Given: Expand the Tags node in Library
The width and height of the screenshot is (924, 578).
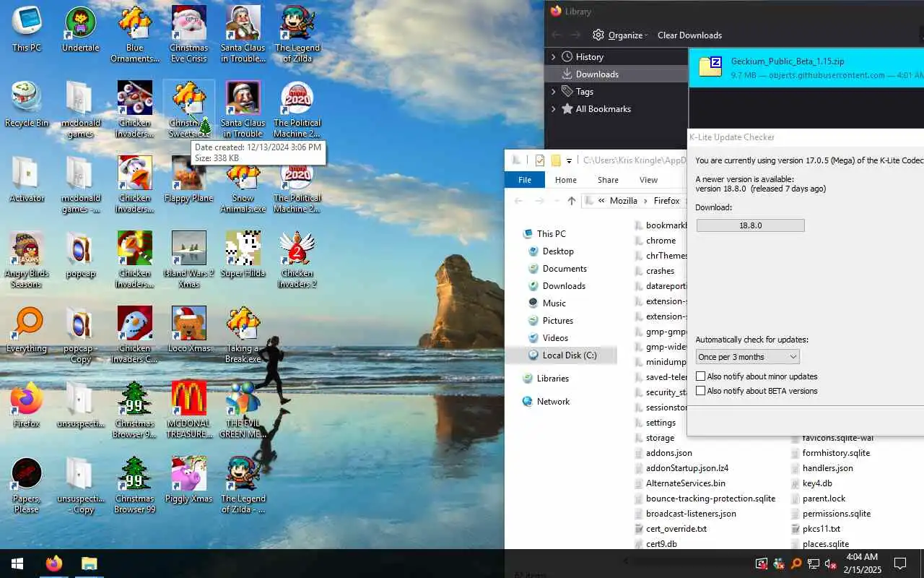Looking at the screenshot, I should [x=554, y=91].
